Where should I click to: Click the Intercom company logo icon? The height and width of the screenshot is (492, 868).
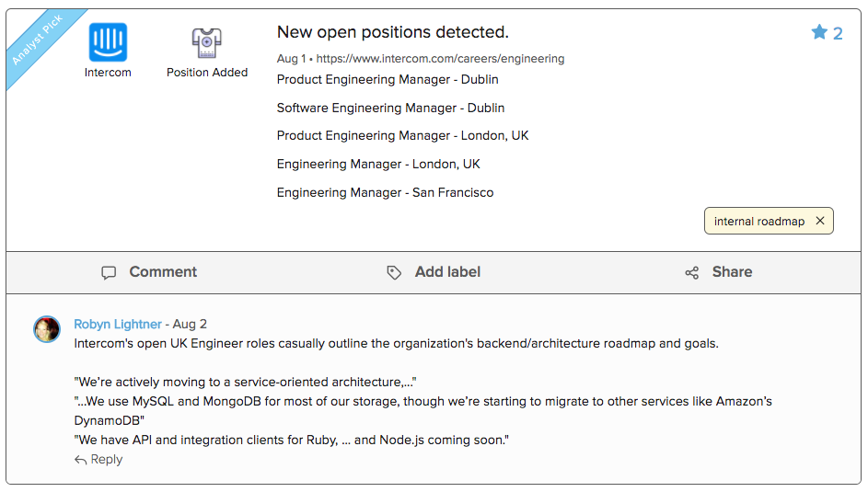point(108,42)
